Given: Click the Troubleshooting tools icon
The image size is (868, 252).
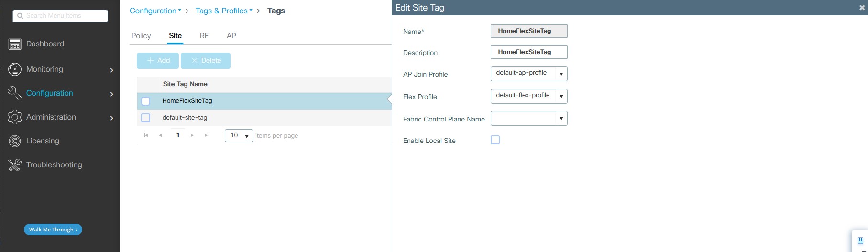Looking at the screenshot, I should 15,165.
